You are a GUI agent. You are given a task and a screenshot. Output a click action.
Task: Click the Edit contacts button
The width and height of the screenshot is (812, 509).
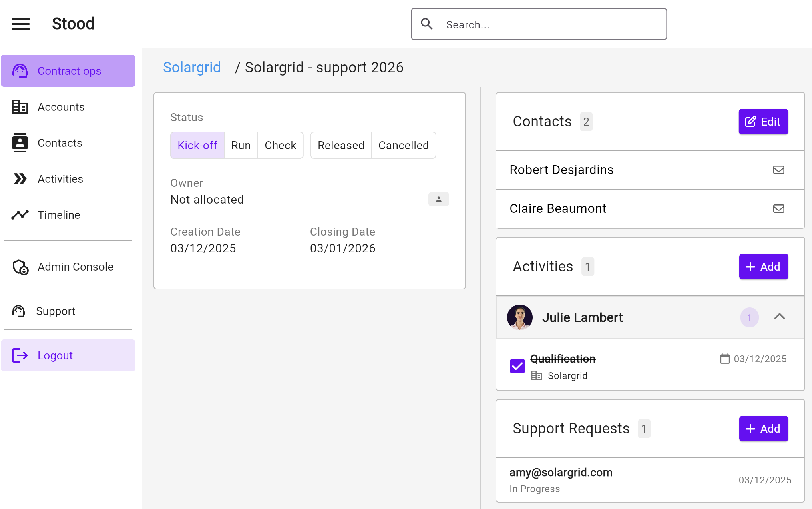coord(763,122)
